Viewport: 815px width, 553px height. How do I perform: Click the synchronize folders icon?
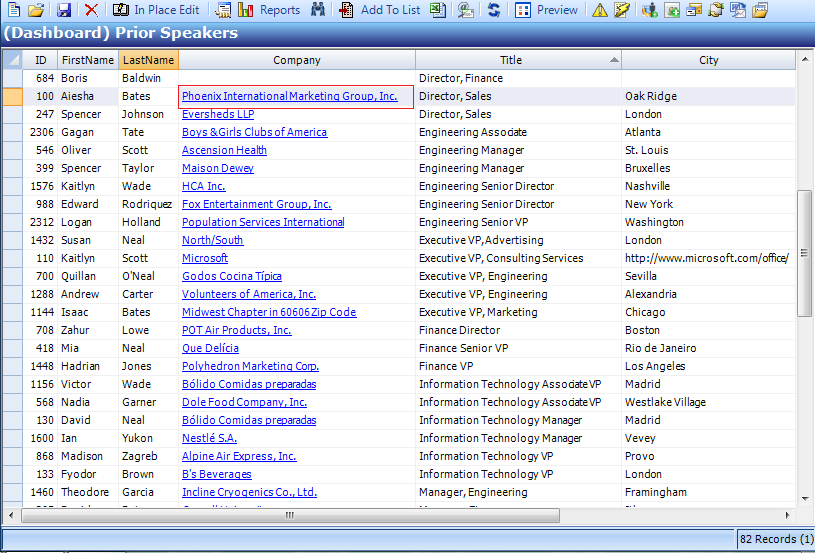pyautogui.click(x=716, y=9)
